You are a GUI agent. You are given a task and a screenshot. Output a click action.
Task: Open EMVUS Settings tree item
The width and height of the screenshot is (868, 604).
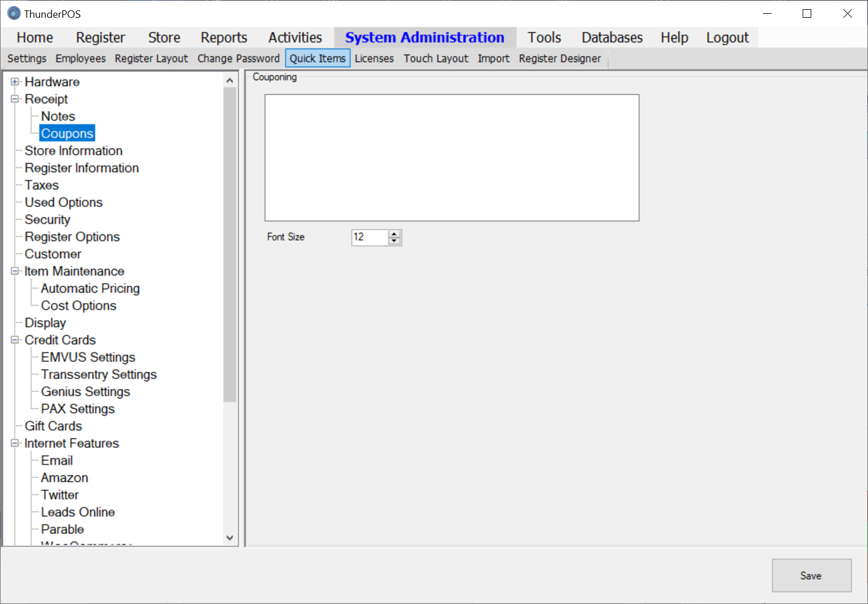pyautogui.click(x=88, y=357)
